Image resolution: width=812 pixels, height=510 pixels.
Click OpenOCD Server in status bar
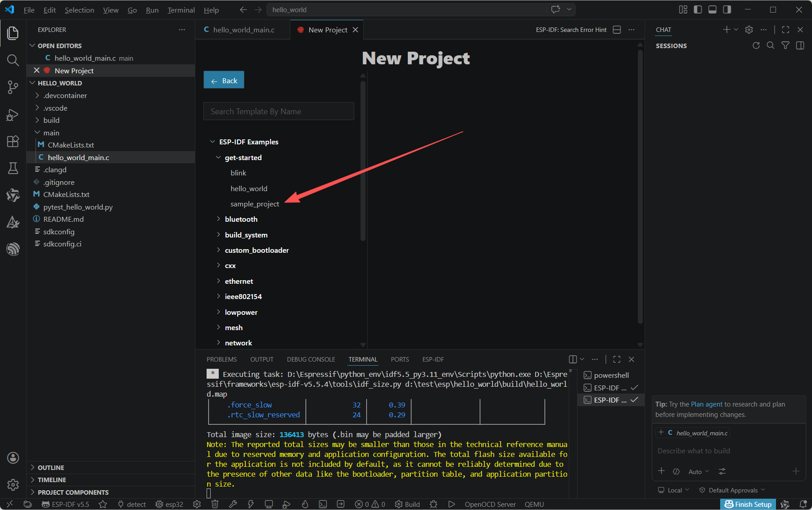pos(490,504)
